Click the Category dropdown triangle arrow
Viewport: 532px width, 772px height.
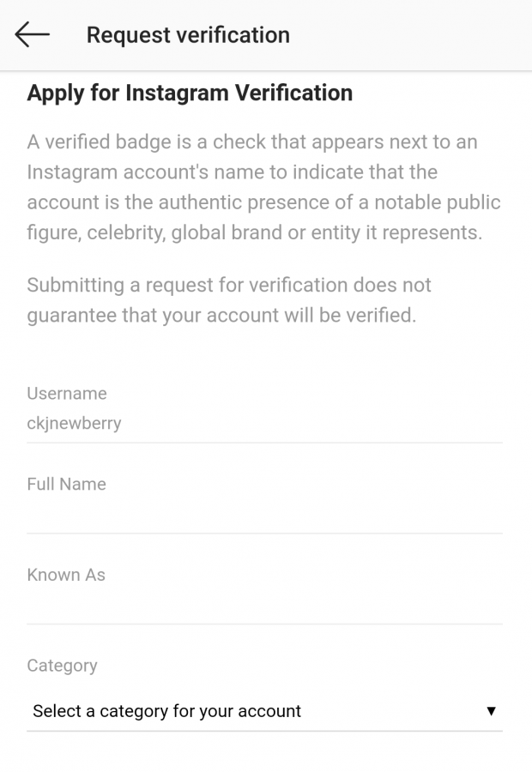(x=491, y=711)
